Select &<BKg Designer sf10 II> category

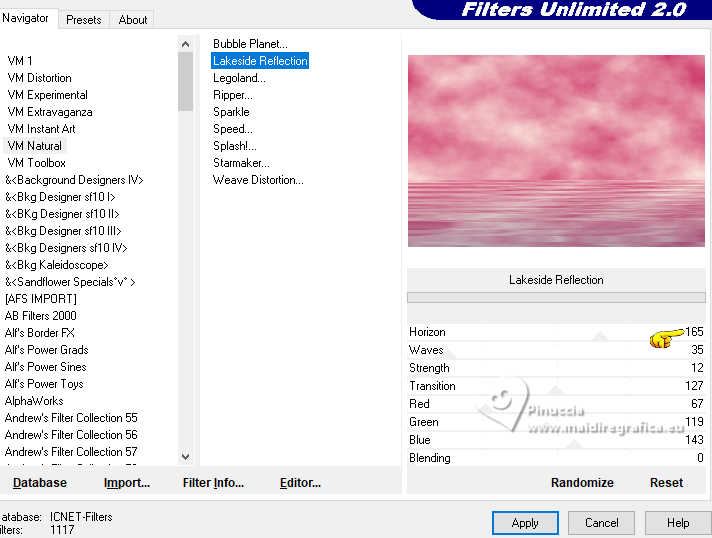62,214
